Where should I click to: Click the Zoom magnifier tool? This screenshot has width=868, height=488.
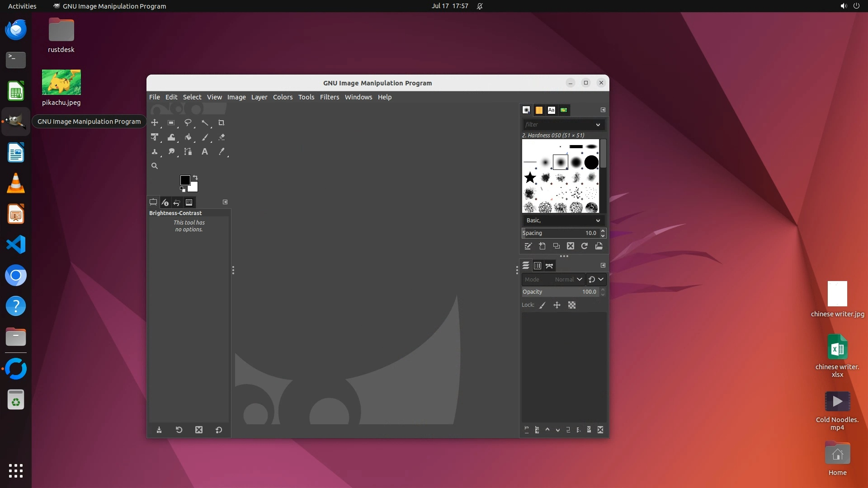tap(155, 166)
